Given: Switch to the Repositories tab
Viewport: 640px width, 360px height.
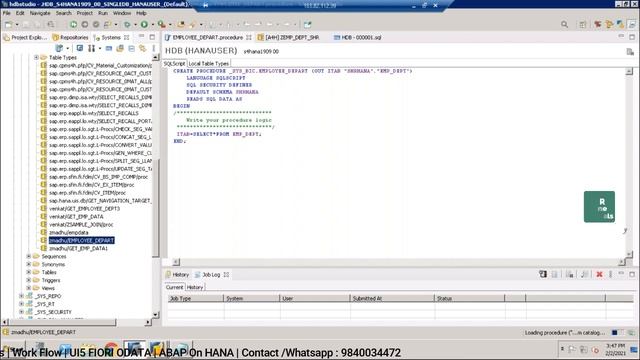Looking at the screenshot, I should pyautogui.click(x=70, y=37).
